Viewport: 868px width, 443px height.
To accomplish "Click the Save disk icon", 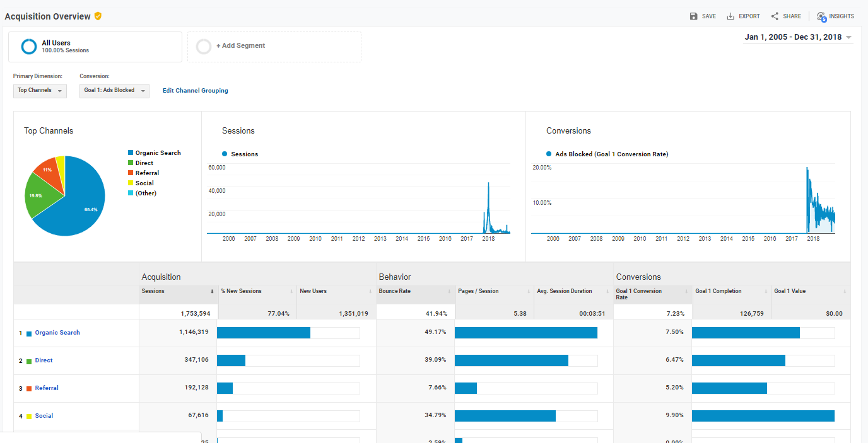I will pos(694,16).
